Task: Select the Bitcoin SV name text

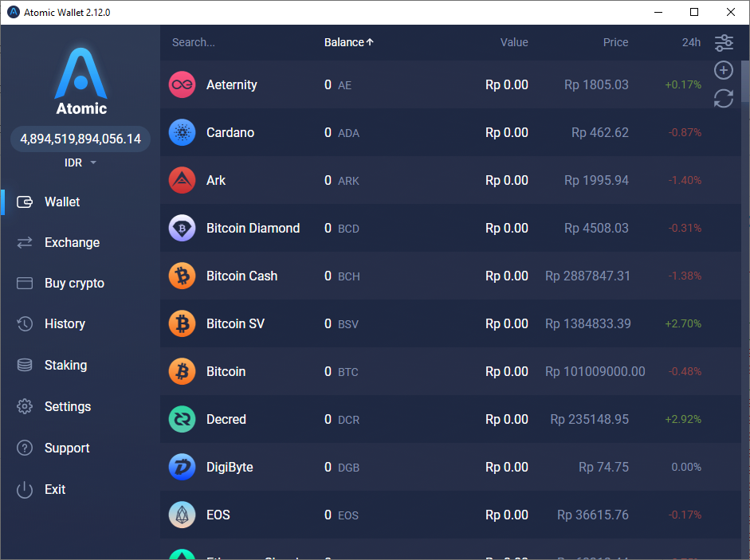Action: (235, 323)
